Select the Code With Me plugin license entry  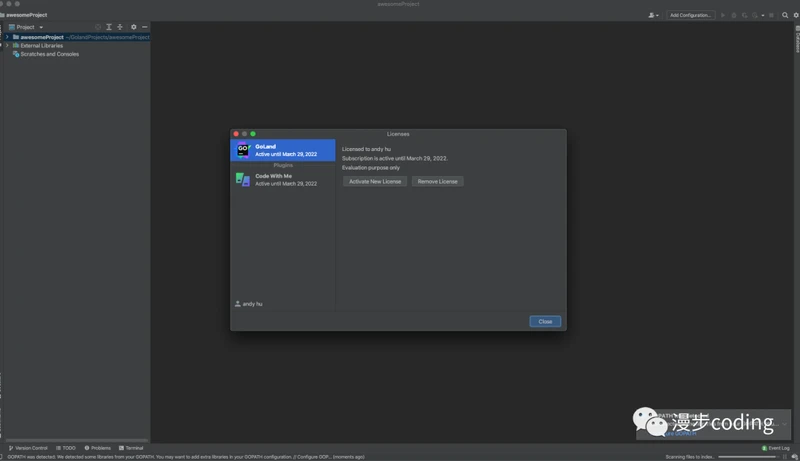(x=283, y=179)
